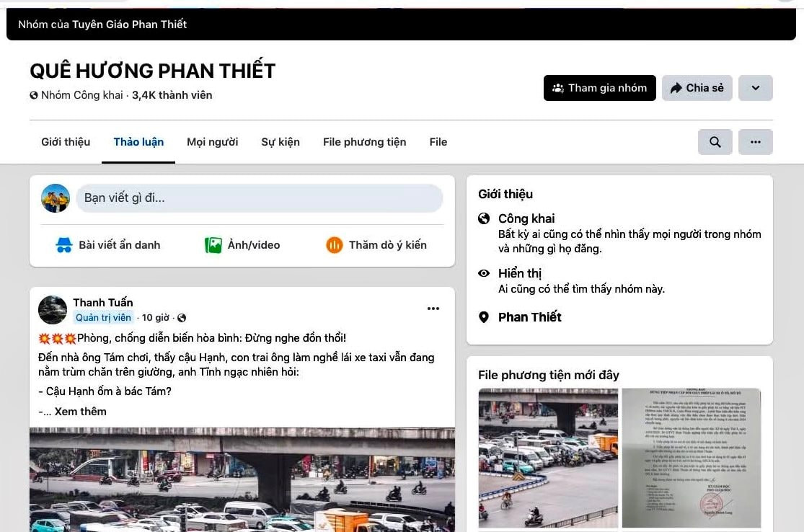Click the Phan Thiết location pin icon
804x532 pixels.
coord(484,316)
